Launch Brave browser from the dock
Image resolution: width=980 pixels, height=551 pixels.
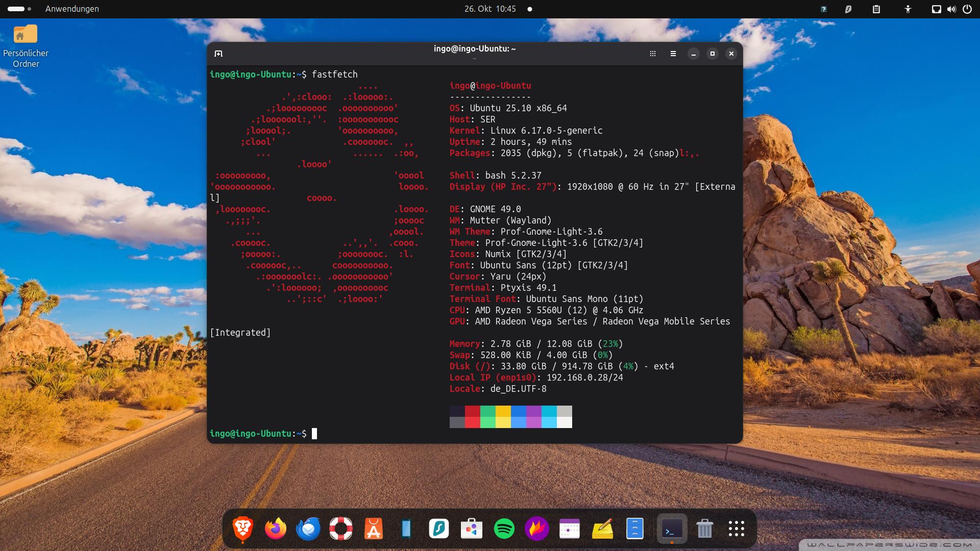(243, 529)
